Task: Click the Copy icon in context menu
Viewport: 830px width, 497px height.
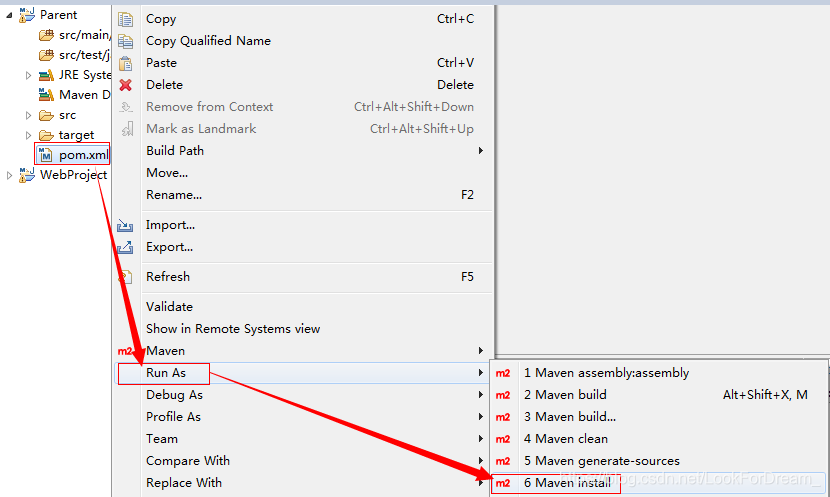Action: [x=125, y=19]
